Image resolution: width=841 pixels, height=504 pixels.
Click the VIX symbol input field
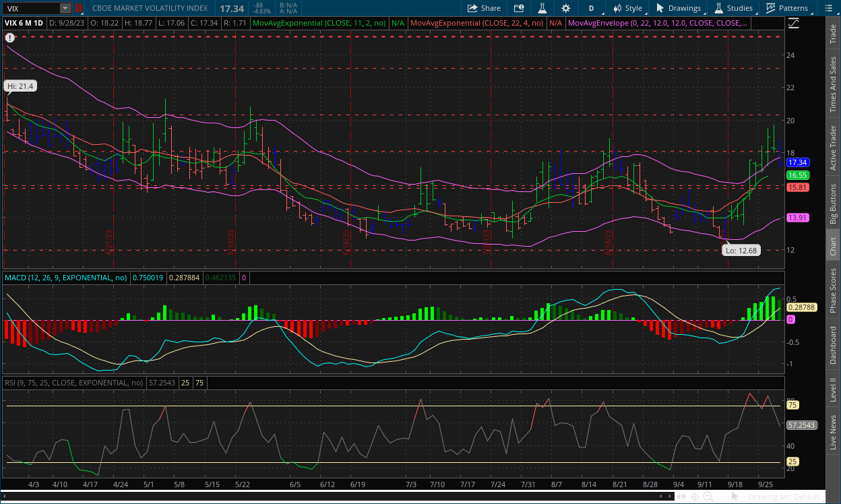(x=31, y=8)
